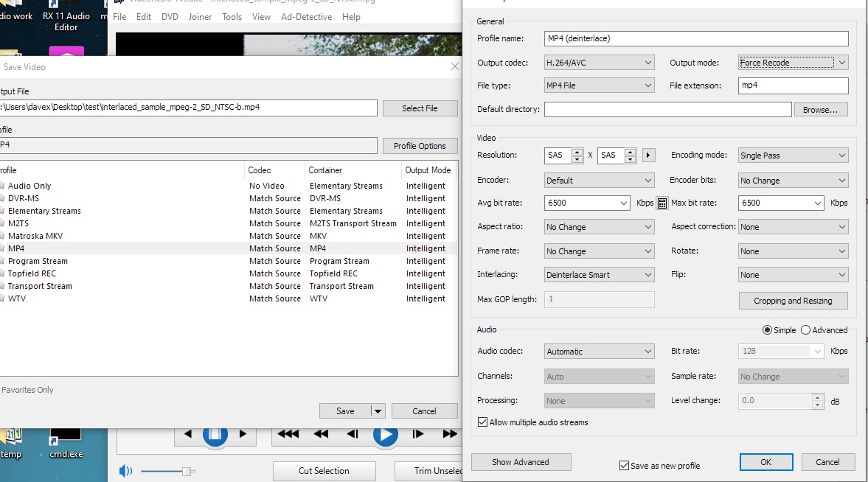Open the Frame rate dropdown
This screenshot has height=482, width=868.
point(599,251)
